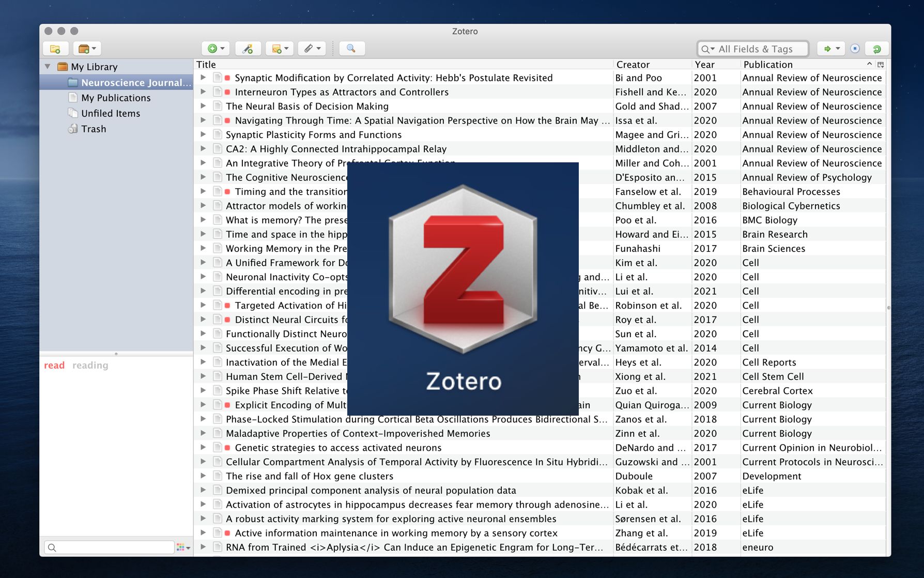The height and width of the screenshot is (578, 924).
Task: Open the tag selector colored-grid menu
Action: click(183, 547)
